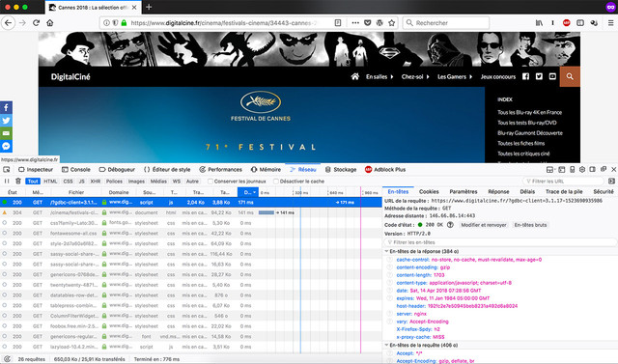Activate the devtools element picker icon

click(7, 169)
